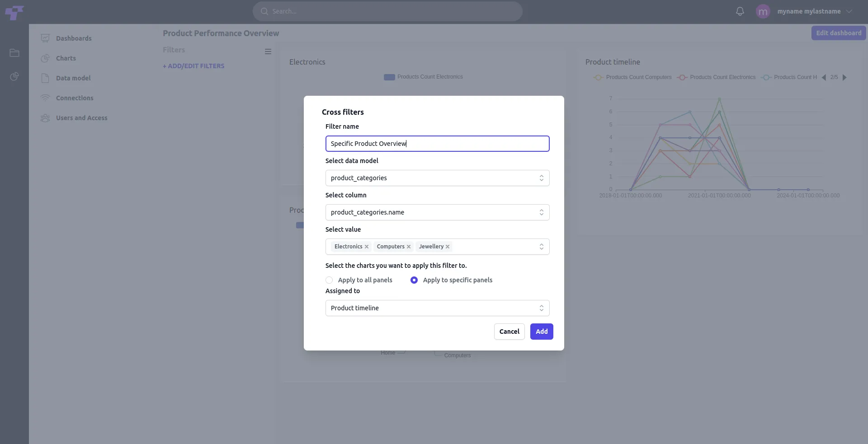This screenshot has width=868, height=444.
Task: Click the top search field
Action: 387,11
